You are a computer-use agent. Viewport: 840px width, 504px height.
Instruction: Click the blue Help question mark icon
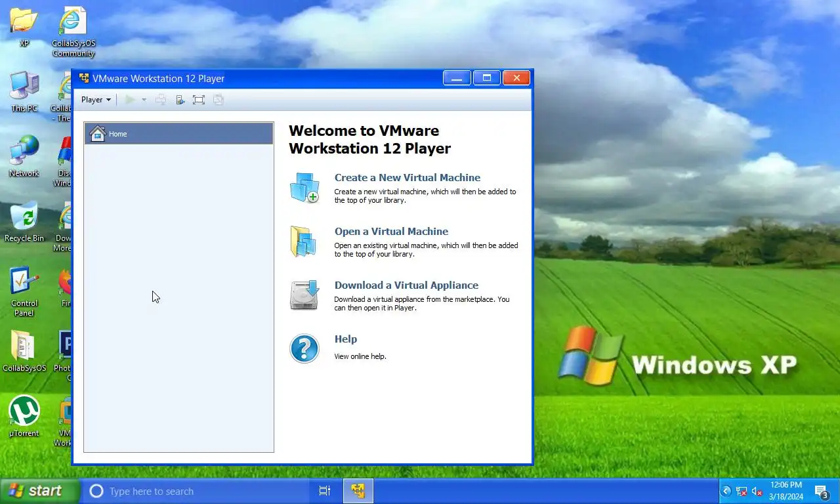[304, 348]
